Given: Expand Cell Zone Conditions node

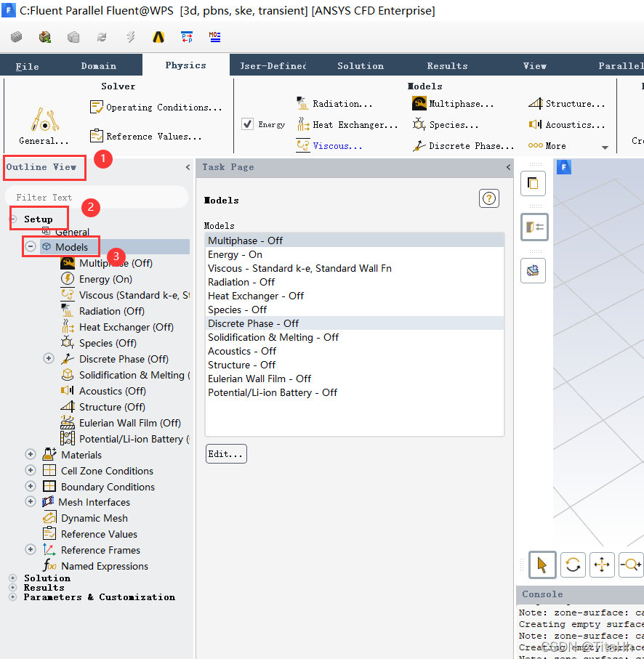Looking at the screenshot, I should pyautogui.click(x=31, y=470).
